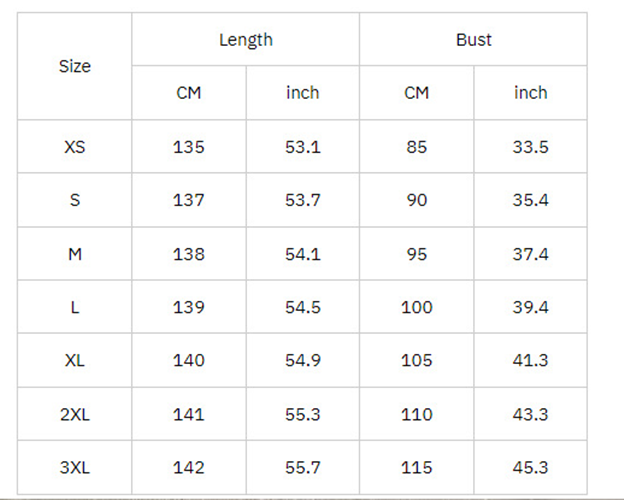Click the 45.3 bust inch cell
624x500 pixels.
pyautogui.click(x=531, y=467)
